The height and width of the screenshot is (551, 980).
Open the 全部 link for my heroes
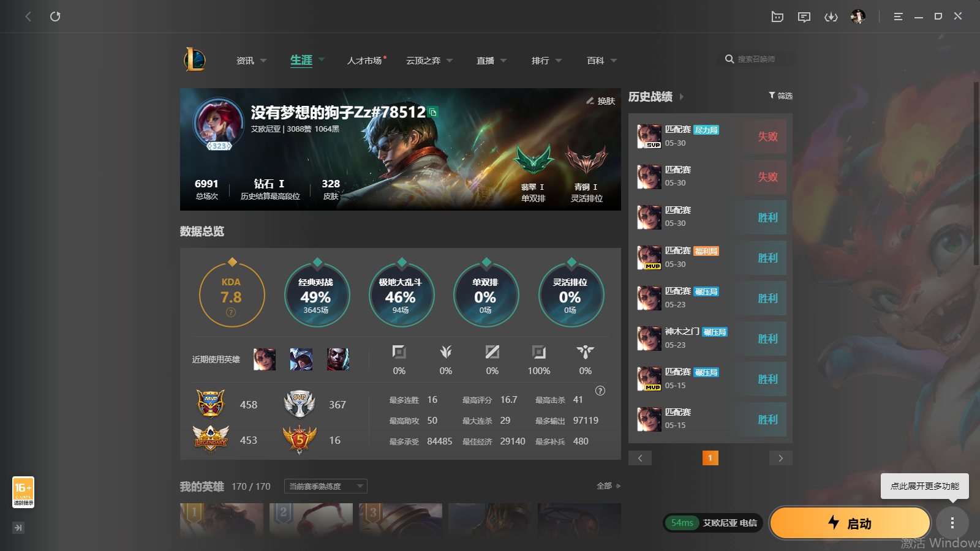(608, 486)
